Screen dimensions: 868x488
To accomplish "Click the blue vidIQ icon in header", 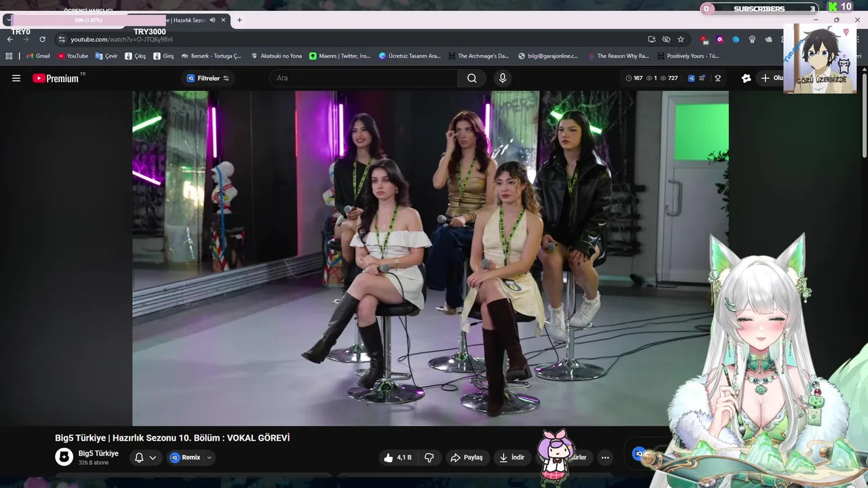I will tap(691, 78).
